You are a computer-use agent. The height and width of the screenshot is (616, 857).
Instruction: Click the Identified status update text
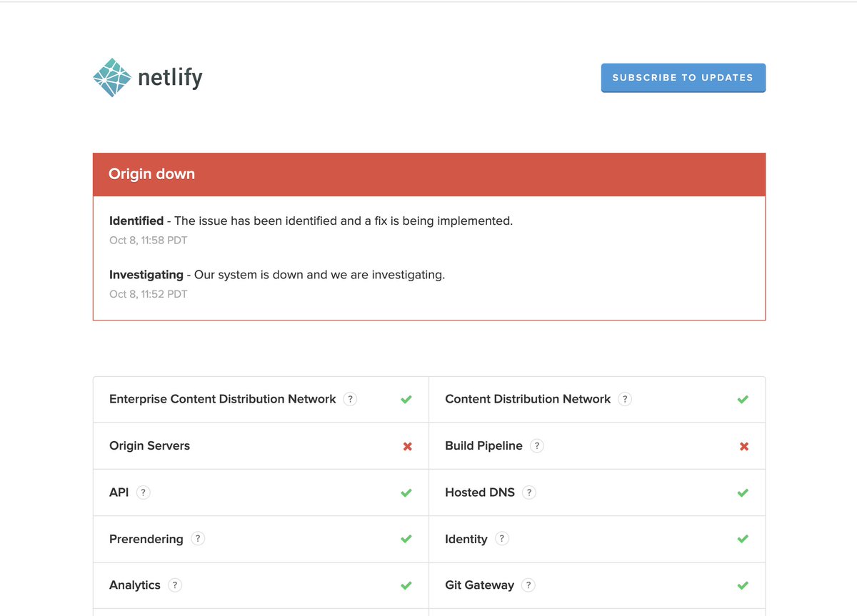[x=311, y=221]
